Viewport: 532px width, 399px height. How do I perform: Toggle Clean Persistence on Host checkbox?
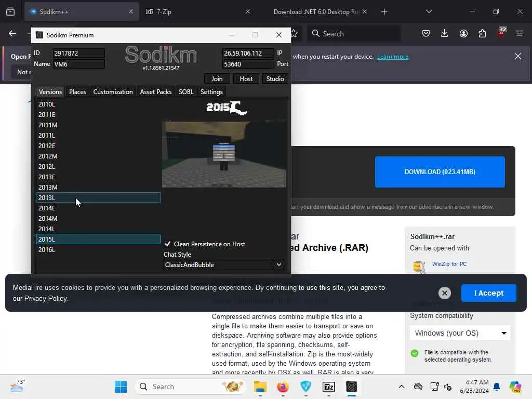(168, 244)
